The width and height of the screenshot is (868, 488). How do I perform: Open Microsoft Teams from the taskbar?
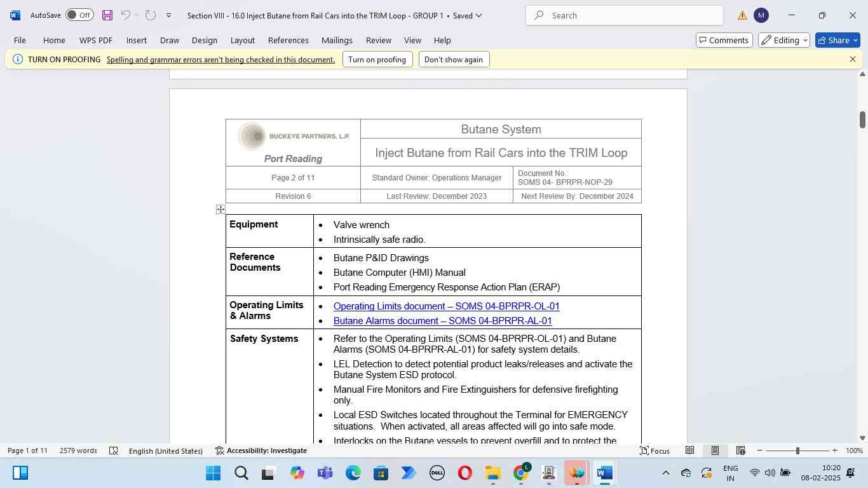pyautogui.click(x=325, y=473)
